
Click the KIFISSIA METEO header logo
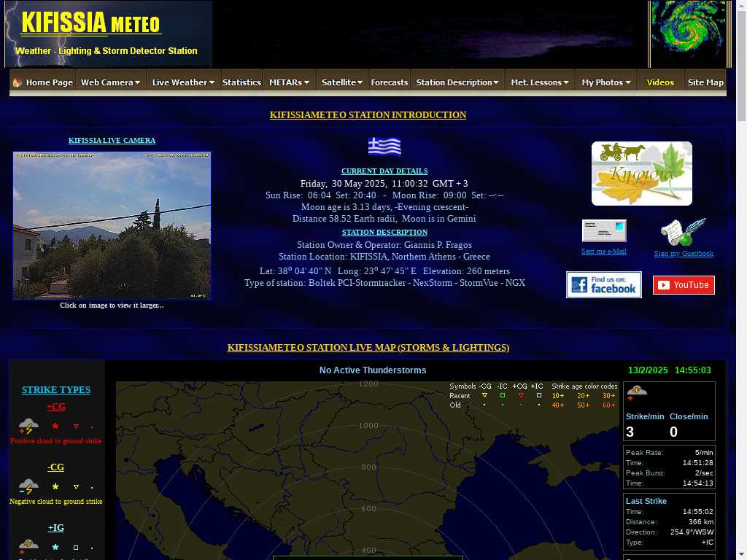109,34
